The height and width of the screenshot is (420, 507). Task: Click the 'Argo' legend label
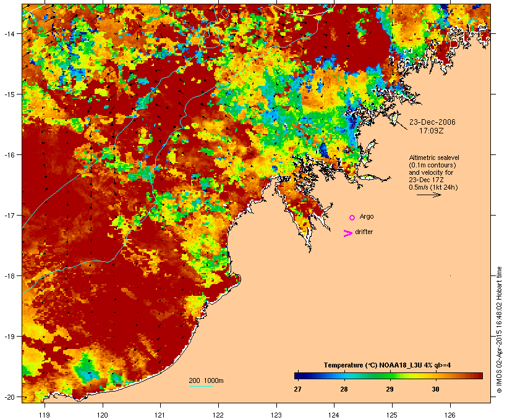click(367, 216)
